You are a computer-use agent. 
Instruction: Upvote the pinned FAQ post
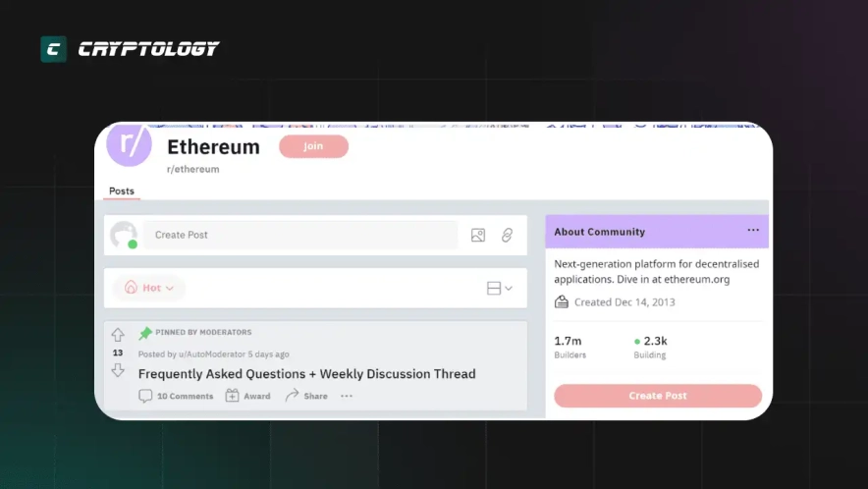118,335
